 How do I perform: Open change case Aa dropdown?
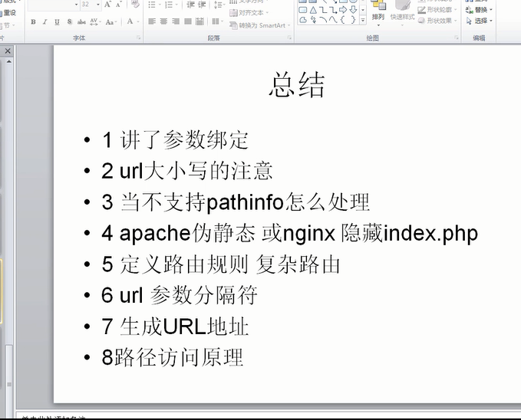pos(111,22)
